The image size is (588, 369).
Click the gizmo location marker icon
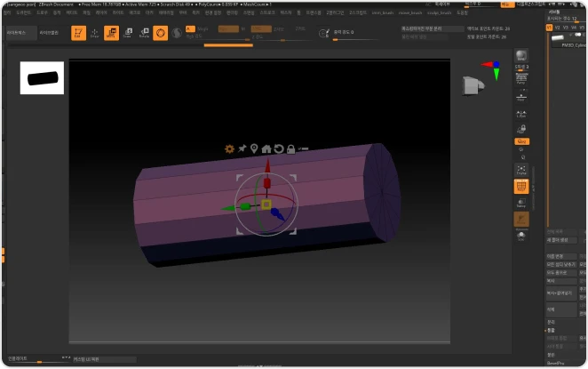coord(254,148)
